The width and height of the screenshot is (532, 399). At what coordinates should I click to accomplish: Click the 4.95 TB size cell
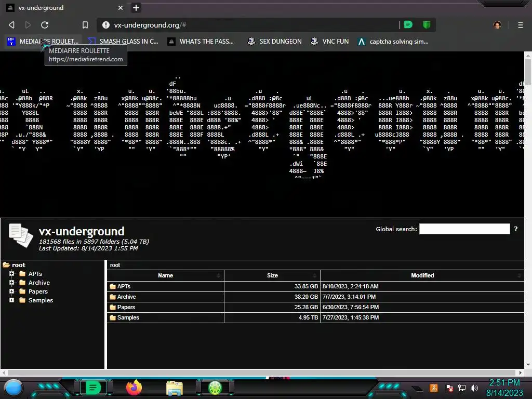(x=272, y=317)
